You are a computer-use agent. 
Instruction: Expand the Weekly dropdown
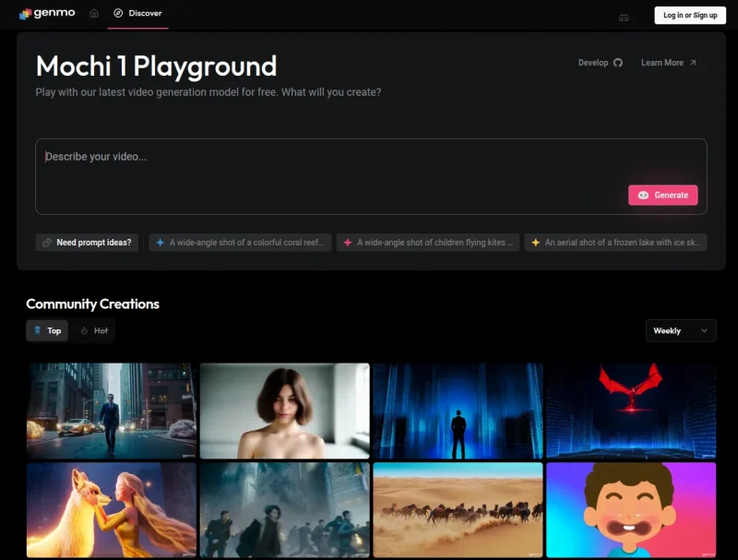[681, 331]
